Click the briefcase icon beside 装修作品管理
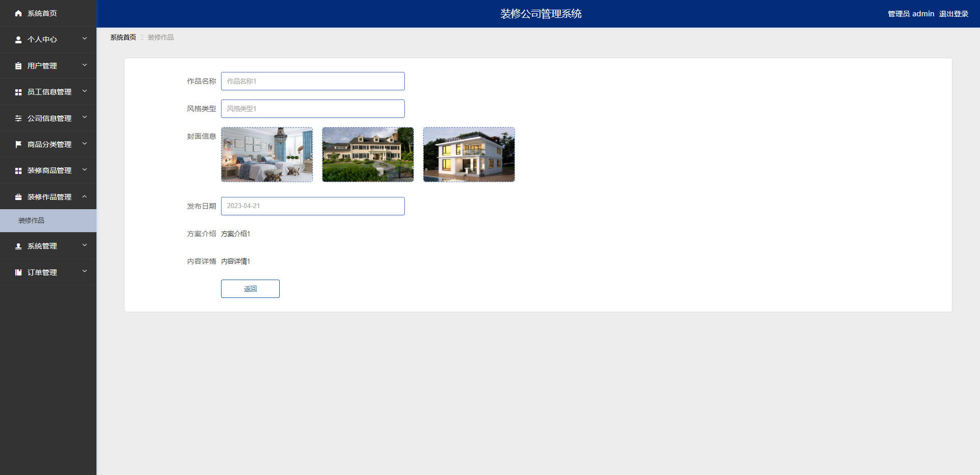The height and width of the screenshot is (475, 980). (x=18, y=197)
